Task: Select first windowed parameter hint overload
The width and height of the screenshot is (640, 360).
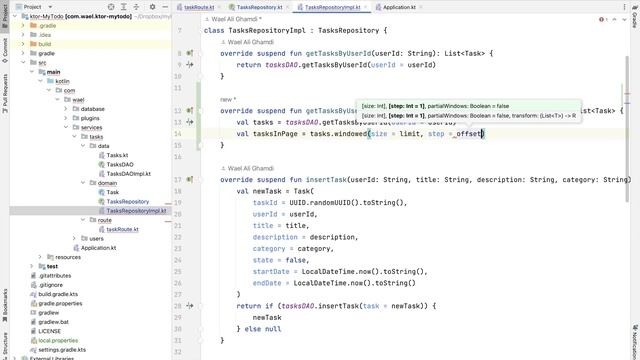Action: click(x=435, y=106)
